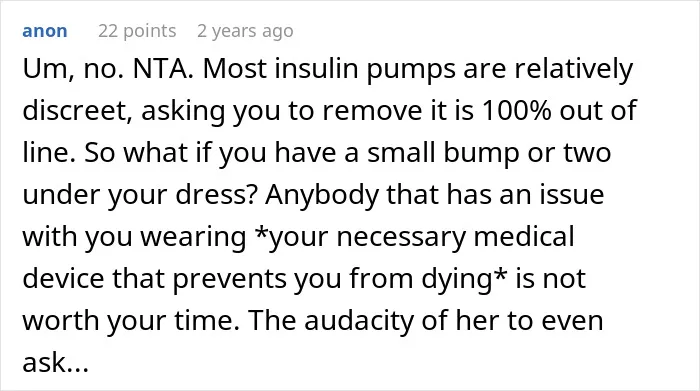The image size is (700, 391).
Task: Click the word relatively in the first line
Action: coord(574,70)
